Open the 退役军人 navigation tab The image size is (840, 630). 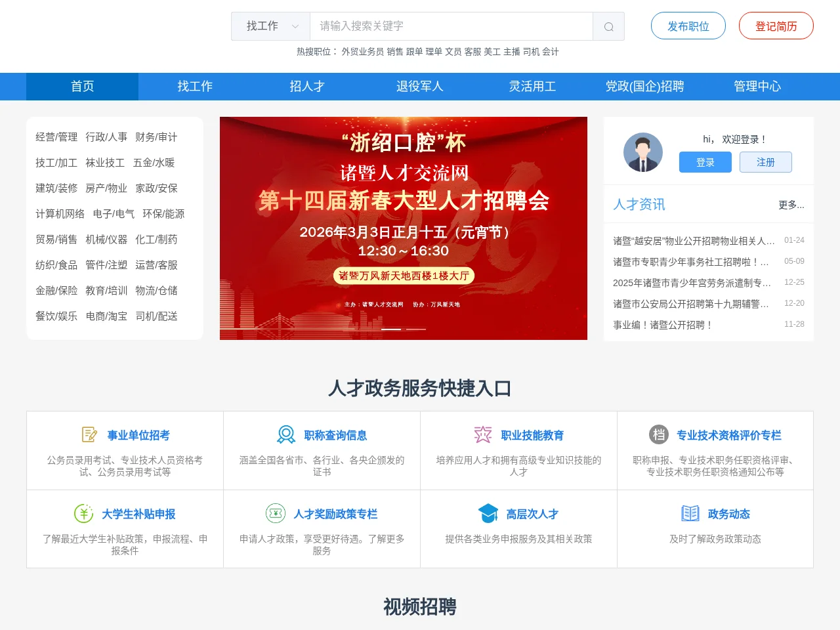click(420, 87)
